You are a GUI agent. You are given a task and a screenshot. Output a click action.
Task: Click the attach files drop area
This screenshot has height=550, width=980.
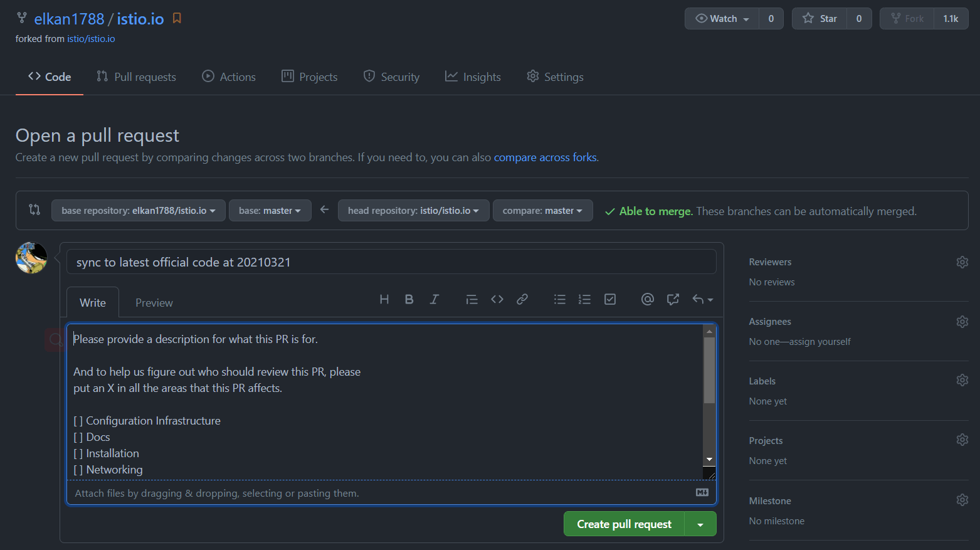click(x=391, y=493)
